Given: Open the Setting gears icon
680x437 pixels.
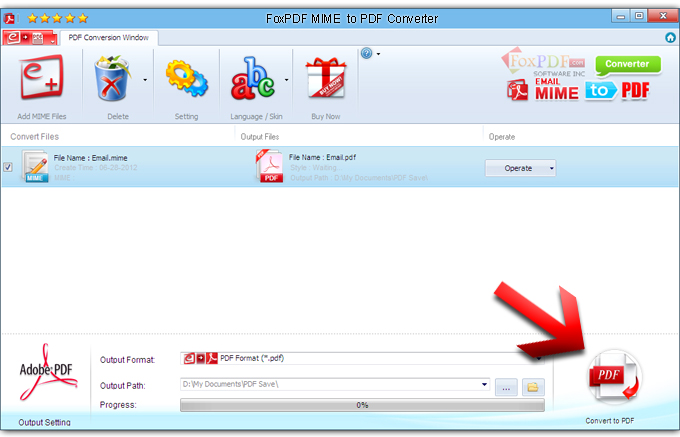Looking at the screenshot, I should coord(186,78).
